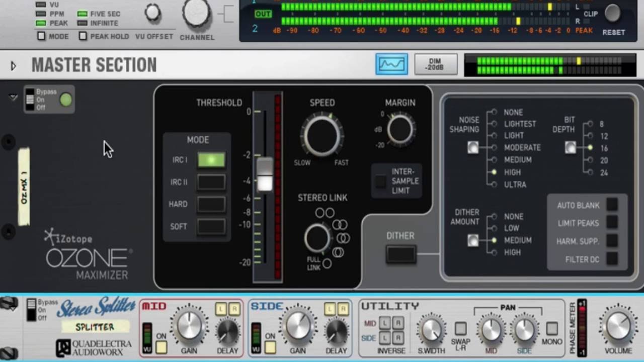
Task: Toggle HARM. SUPP. option
Action: [x=612, y=240]
